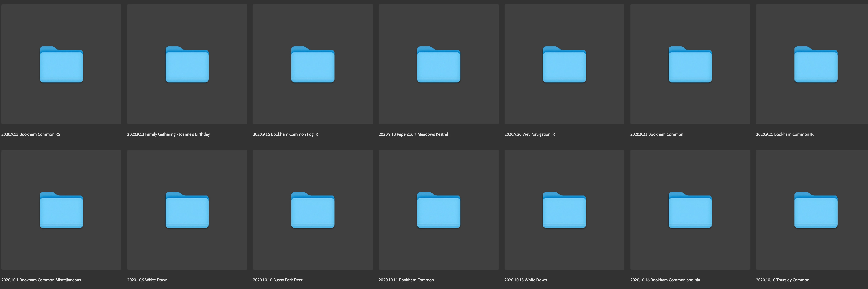The height and width of the screenshot is (289, 868).
Task: Select the 2020.9.13 Bookham Common R5 folder icon
Action: tap(61, 65)
